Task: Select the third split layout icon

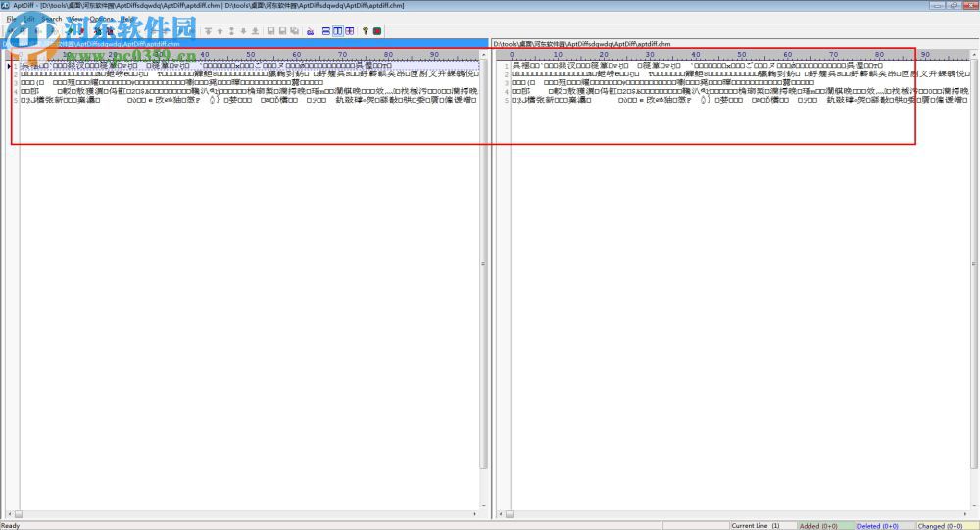Action: click(350, 31)
